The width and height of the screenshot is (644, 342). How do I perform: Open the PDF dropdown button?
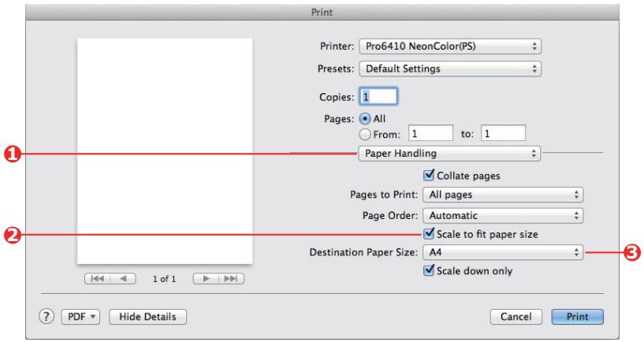coord(80,317)
